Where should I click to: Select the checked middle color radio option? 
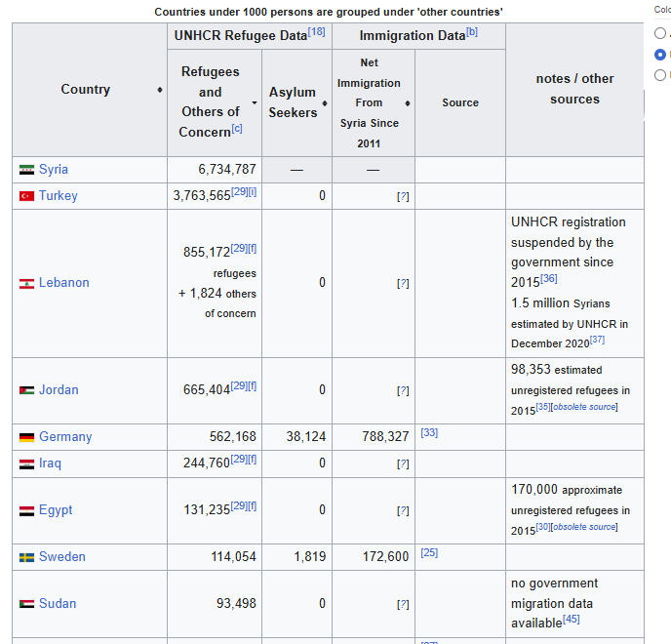(x=660, y=55)
